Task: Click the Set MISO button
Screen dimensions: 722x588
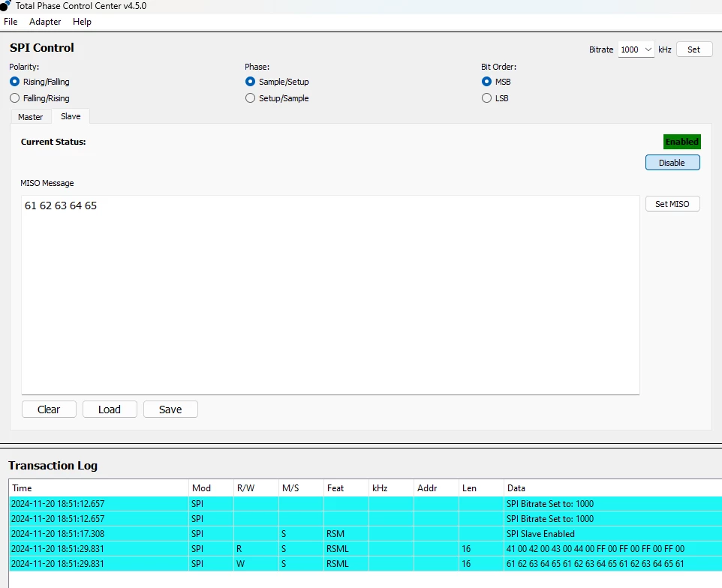Action: [672, 204]
